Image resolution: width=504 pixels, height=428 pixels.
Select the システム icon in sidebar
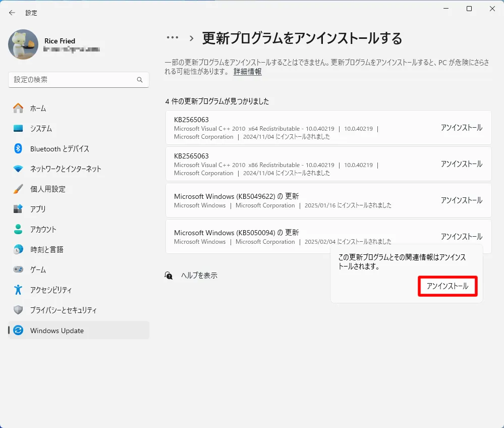[x=18, y=128]
